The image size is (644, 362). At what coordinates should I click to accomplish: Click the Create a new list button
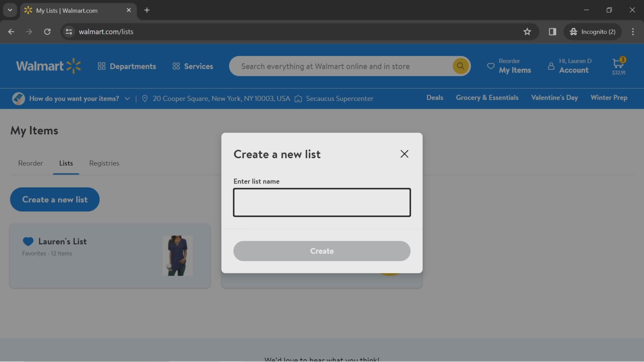(x=55, y=199)
